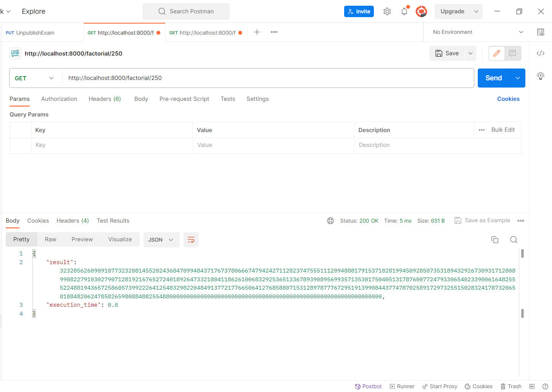Save the request

point(447,53)
